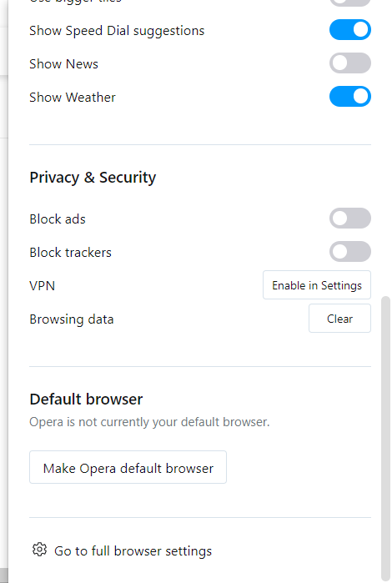
Task: Click Enable in Settings for VPN
Action: 317,285
